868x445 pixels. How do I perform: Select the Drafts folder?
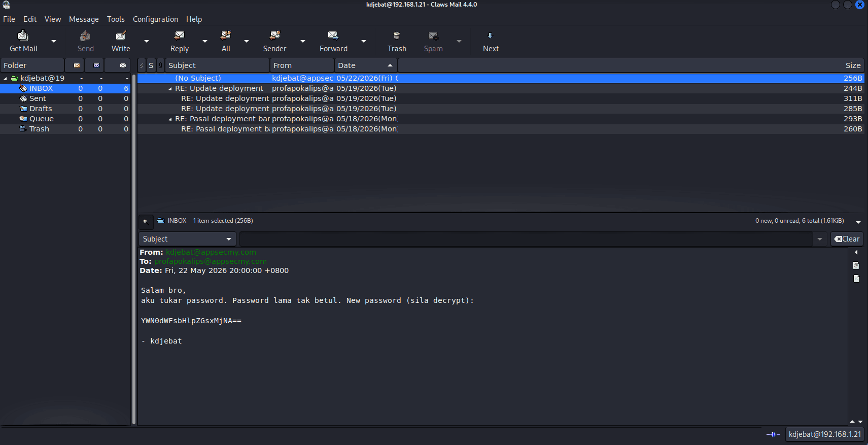(x=41, y=109)
